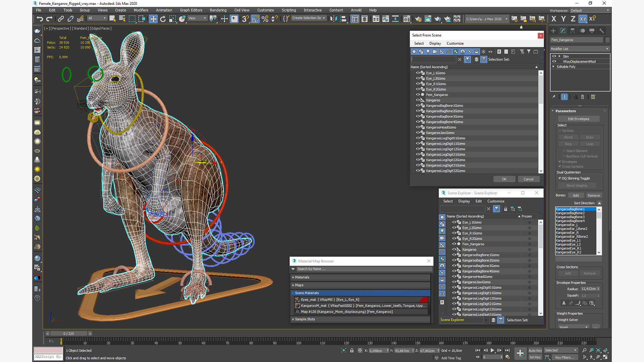Open Configure Modifier Sets icon
The image size is (644, 362).
point(593,97)
